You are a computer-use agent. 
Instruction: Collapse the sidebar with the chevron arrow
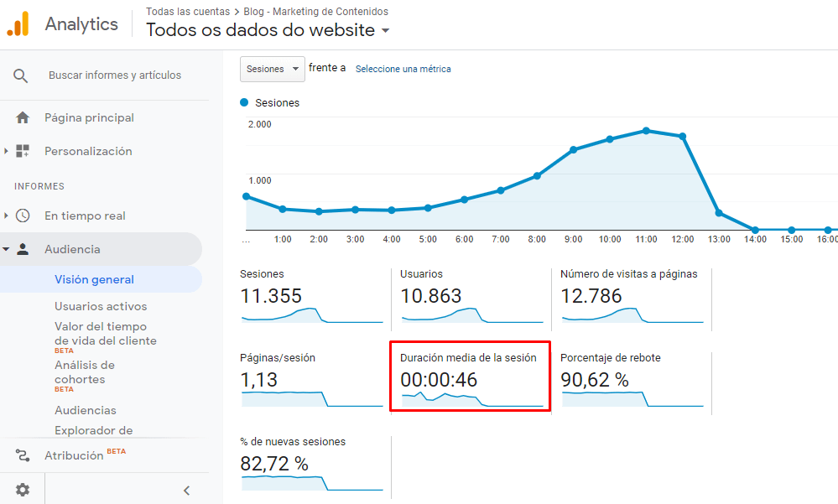click(186, 490)
